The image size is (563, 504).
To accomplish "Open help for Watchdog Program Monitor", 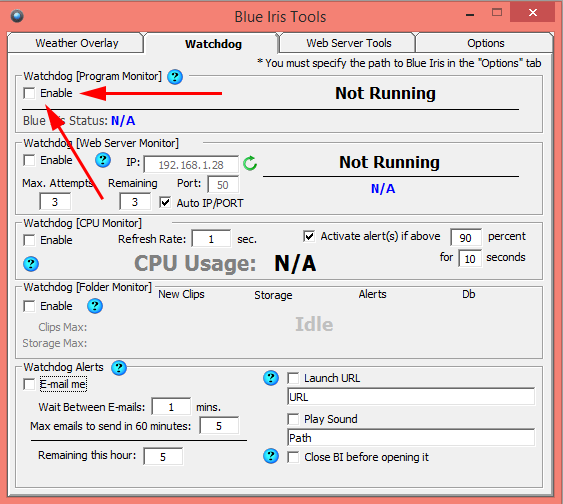I will point(175,76).
